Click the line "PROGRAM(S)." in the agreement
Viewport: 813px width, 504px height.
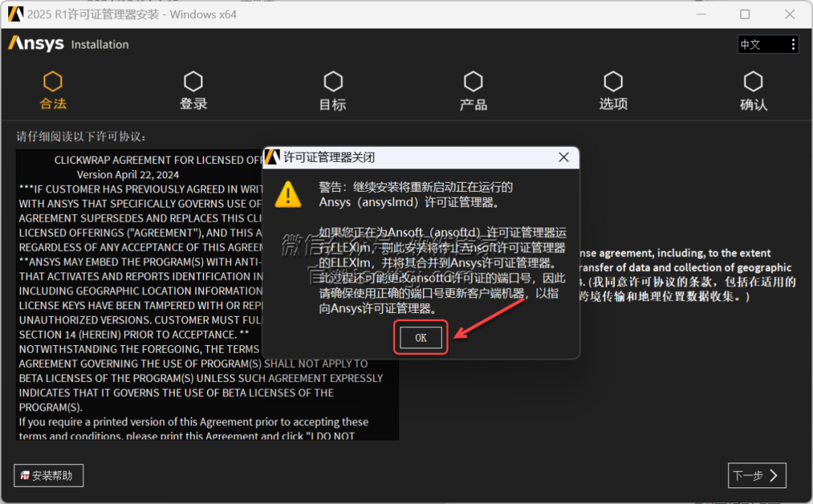(51, 408)
